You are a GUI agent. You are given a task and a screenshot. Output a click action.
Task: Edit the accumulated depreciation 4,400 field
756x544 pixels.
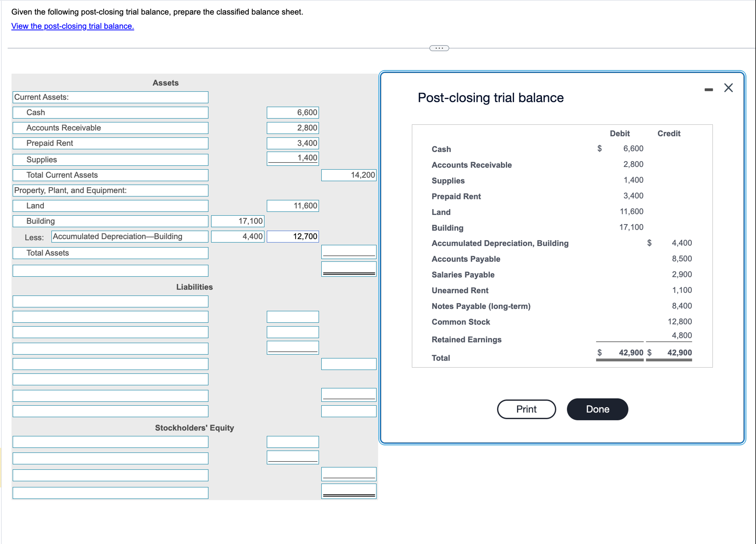[238, 236]
